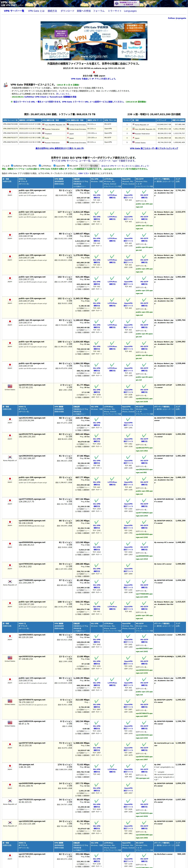
Task: Click hostname vpn597671828.opengw.net
Action: (32, 743)
